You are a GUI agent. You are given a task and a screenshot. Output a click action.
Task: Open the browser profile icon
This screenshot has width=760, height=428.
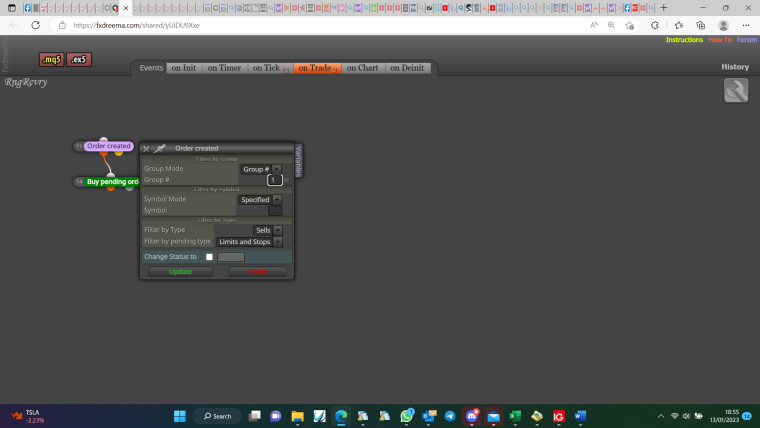[723, 25]
